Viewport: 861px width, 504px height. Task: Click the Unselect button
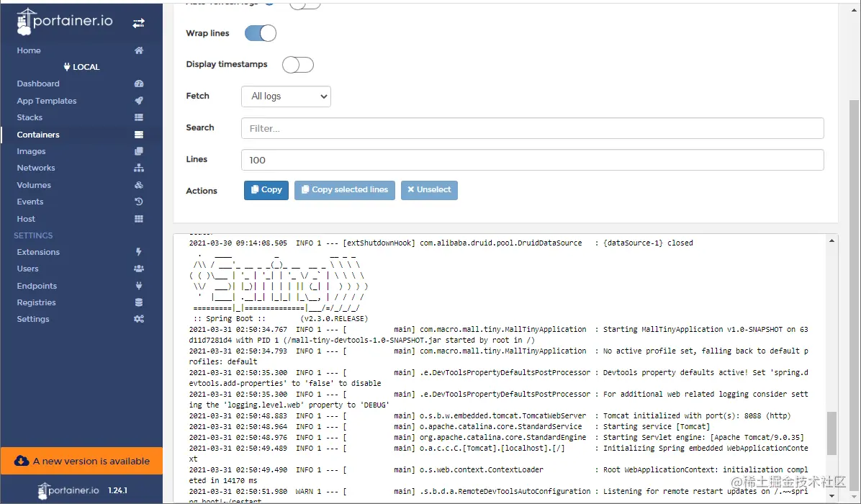click(429, 190)
